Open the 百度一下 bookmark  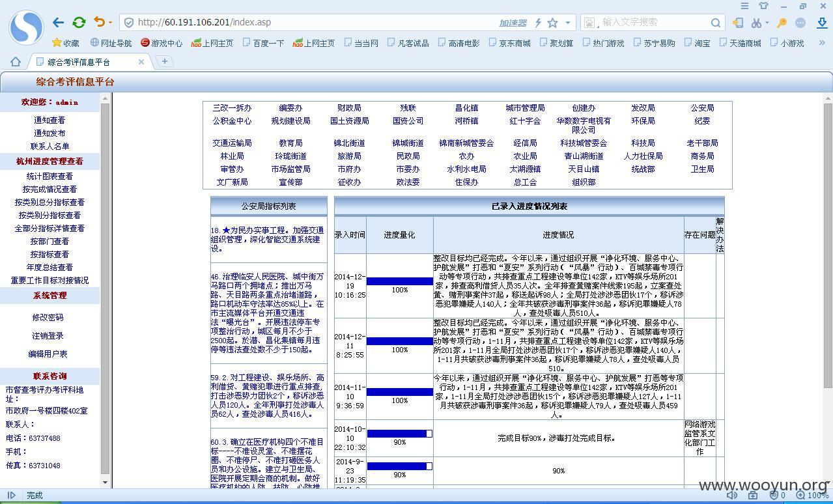point(263,43)
